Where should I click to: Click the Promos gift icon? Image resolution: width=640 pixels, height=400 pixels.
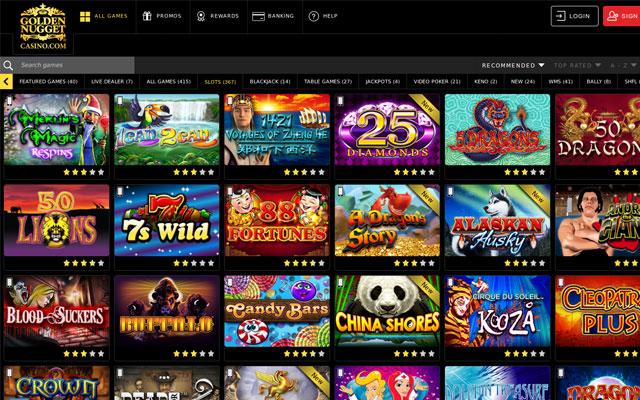(147, 16)
